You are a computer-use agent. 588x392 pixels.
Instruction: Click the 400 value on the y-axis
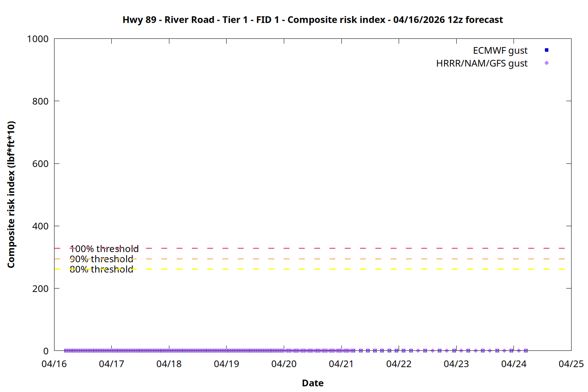click(40, 226)
